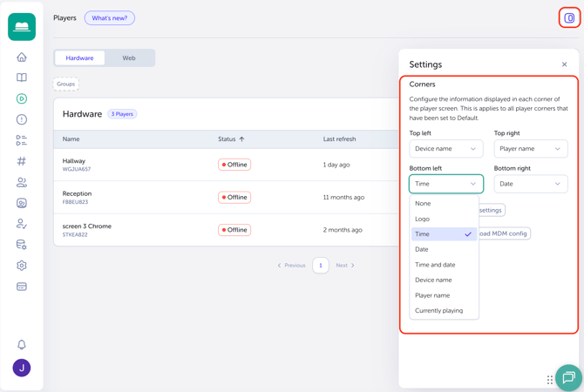Screen dimensions: 584x392
Task: Click the Last refresh column header
Action: coord(339,139)
